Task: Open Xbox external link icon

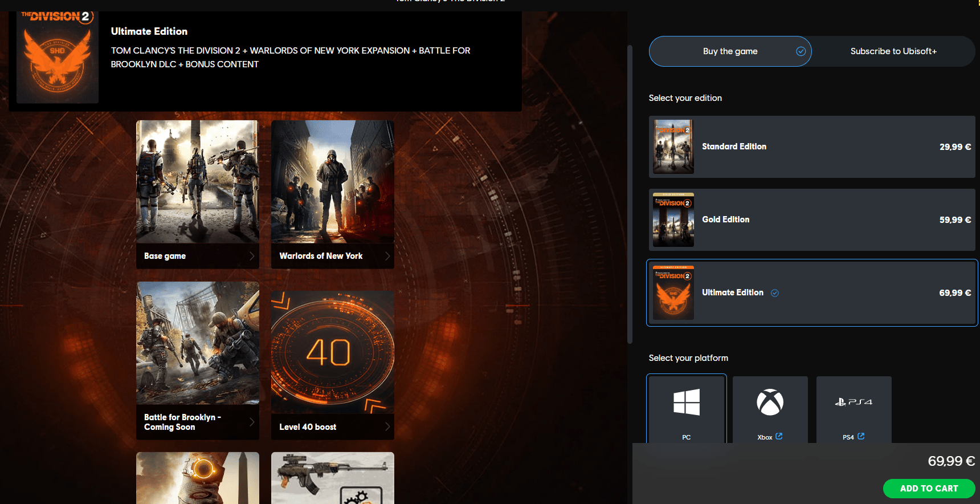Action: click(x=779, y=436)
